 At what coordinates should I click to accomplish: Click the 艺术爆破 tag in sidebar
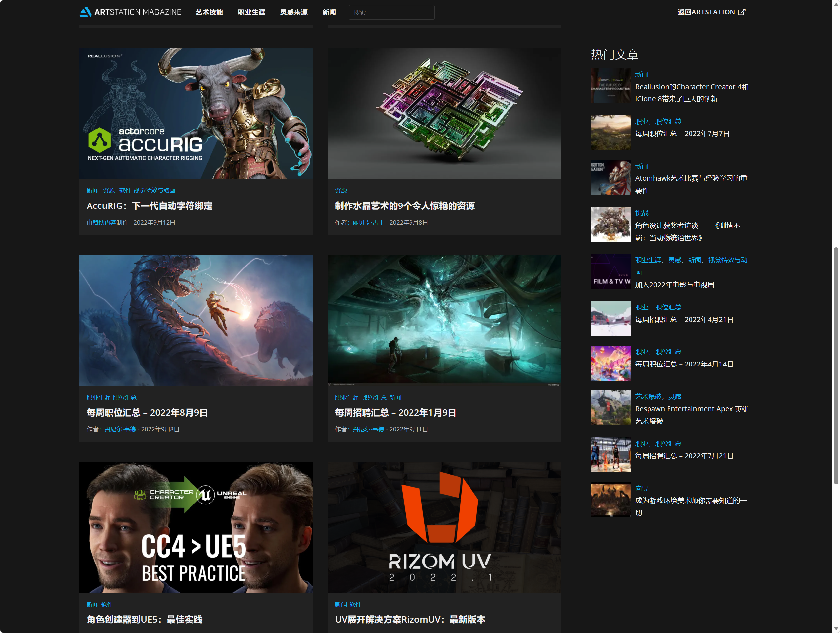pyautogui.click(x=648, y=396)
